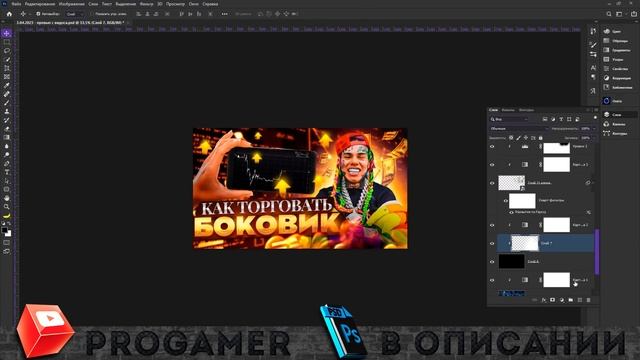Switch to the Каналы tab in Layers panel

pos(508,110)
